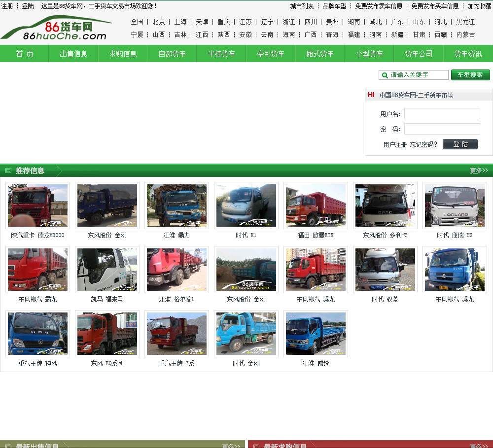Open the 重汽王牌 神风 truck photo
493x448 pixels.
38,334
